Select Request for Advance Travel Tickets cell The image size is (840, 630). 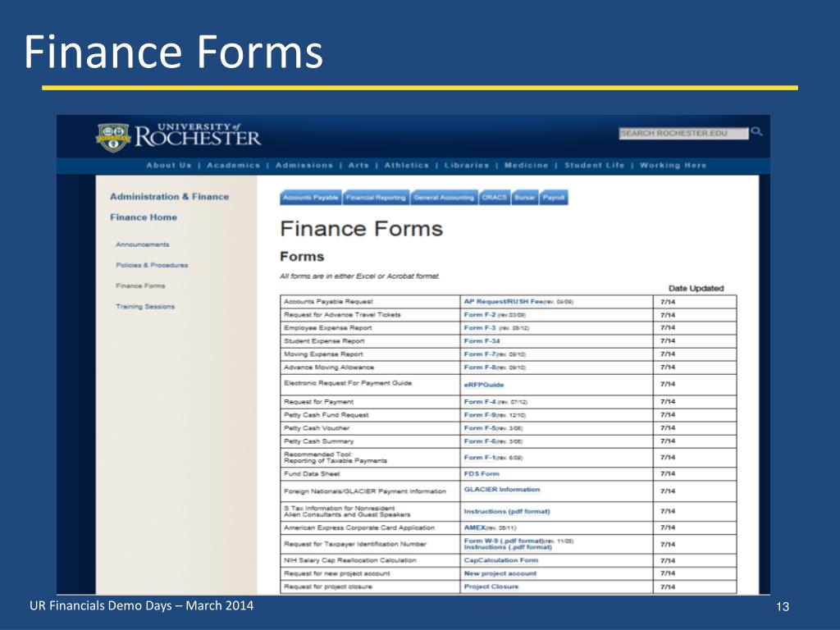(370, 315)
